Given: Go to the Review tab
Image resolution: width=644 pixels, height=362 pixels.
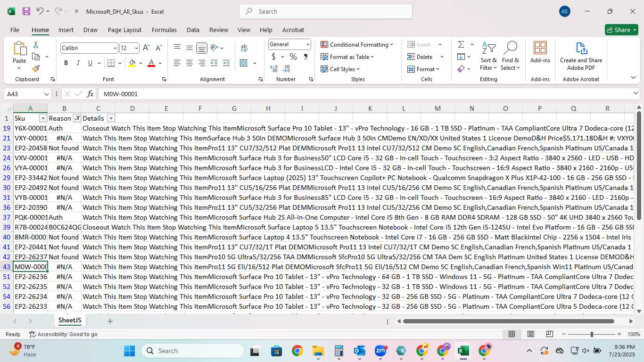Looking at the screenshot, I should (218, 30).
